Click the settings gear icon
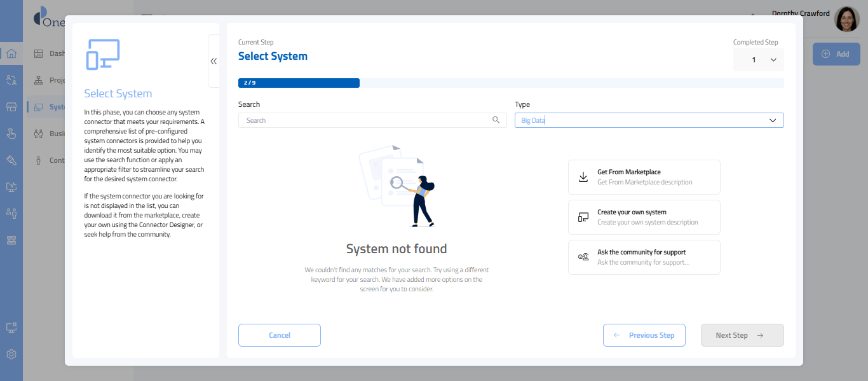The height and width of the screenshot is (381, 868). [x=11, y=354]
